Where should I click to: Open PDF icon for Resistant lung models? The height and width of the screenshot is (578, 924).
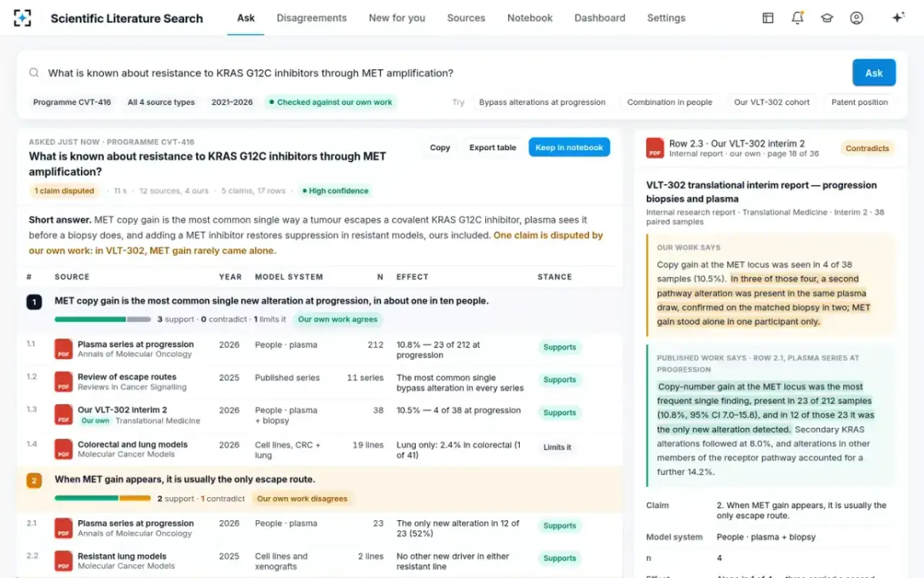[63, 560]
